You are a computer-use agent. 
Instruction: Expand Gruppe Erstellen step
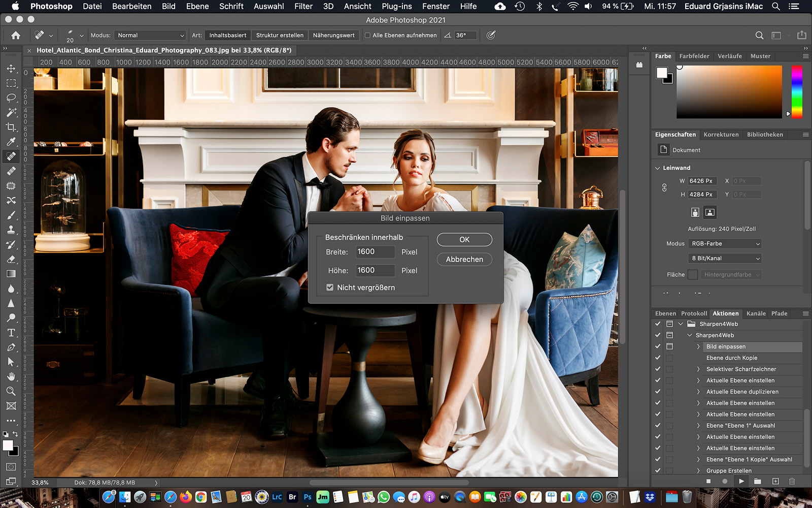(x=698, y=470)
